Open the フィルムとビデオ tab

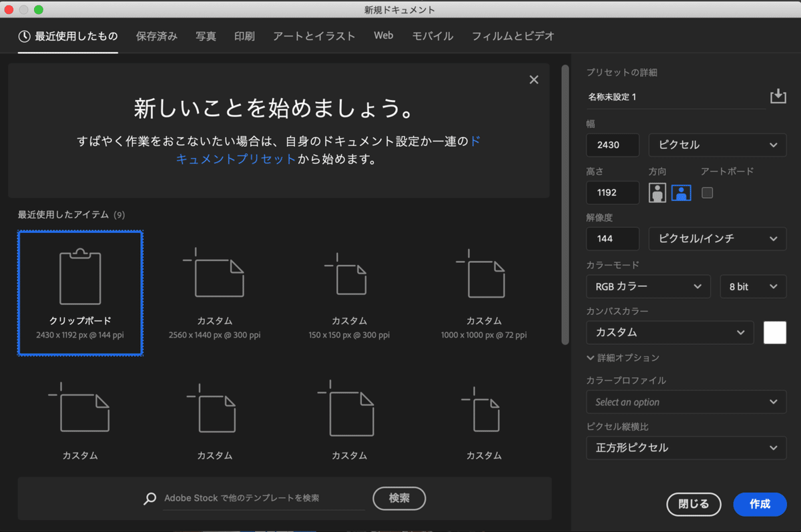513,36
